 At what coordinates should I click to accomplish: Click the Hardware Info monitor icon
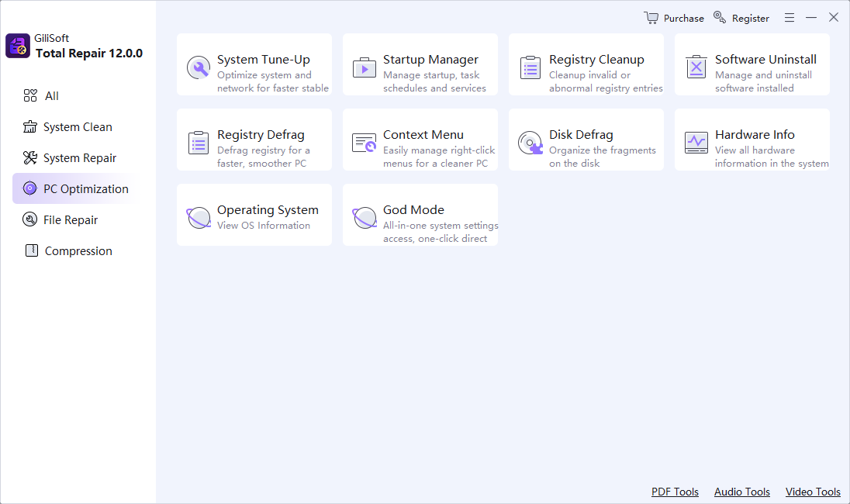(696, 143)
